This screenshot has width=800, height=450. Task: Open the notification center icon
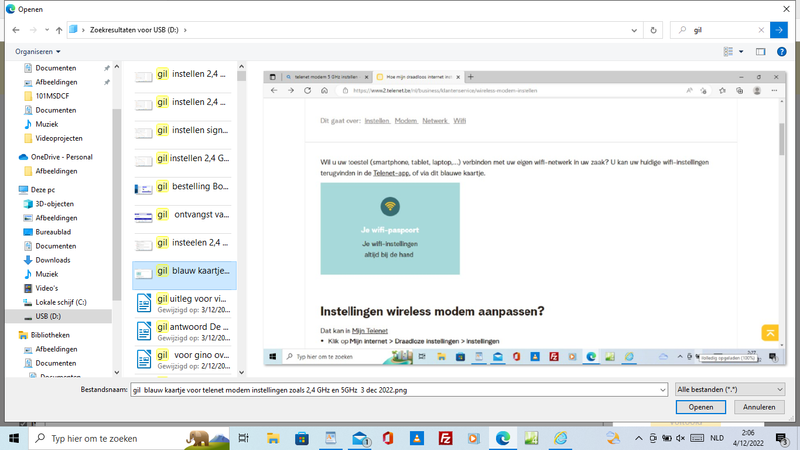781,438
